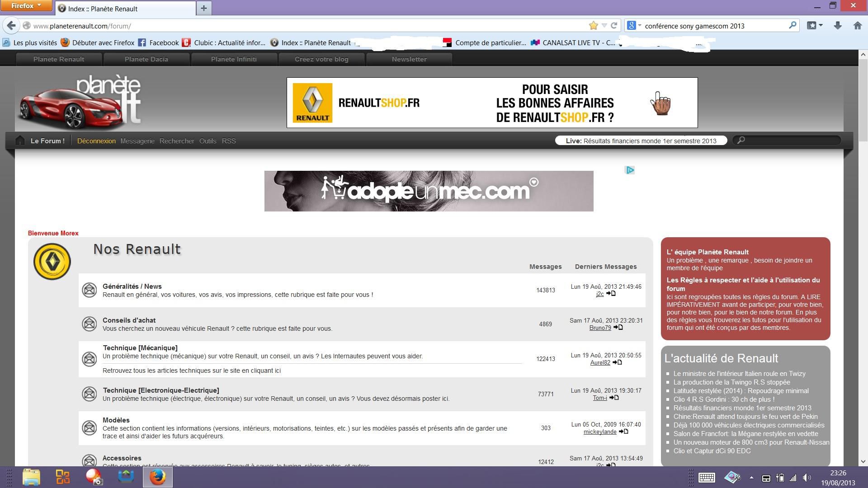Open news La production de la Twingo R.S stoppée
The width and height of the screenshot is (868, 488).
tap(732, 382)
